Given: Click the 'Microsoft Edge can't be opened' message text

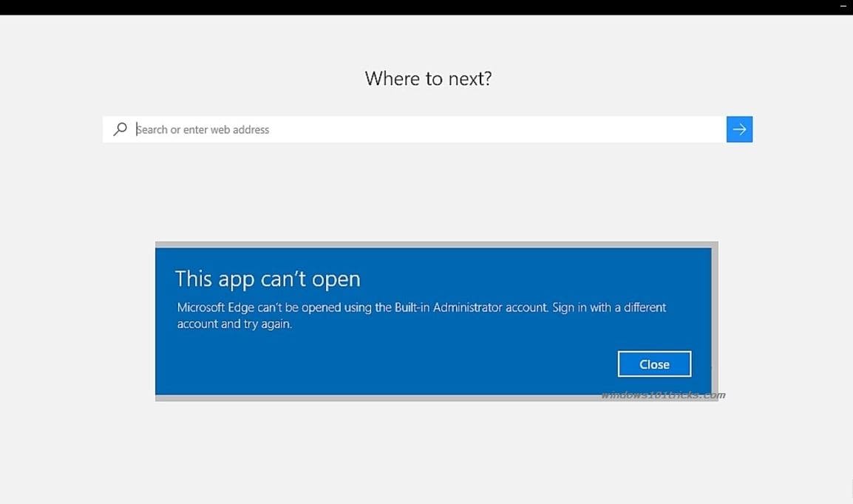Looking at the screenshot, I should point(421,316).
